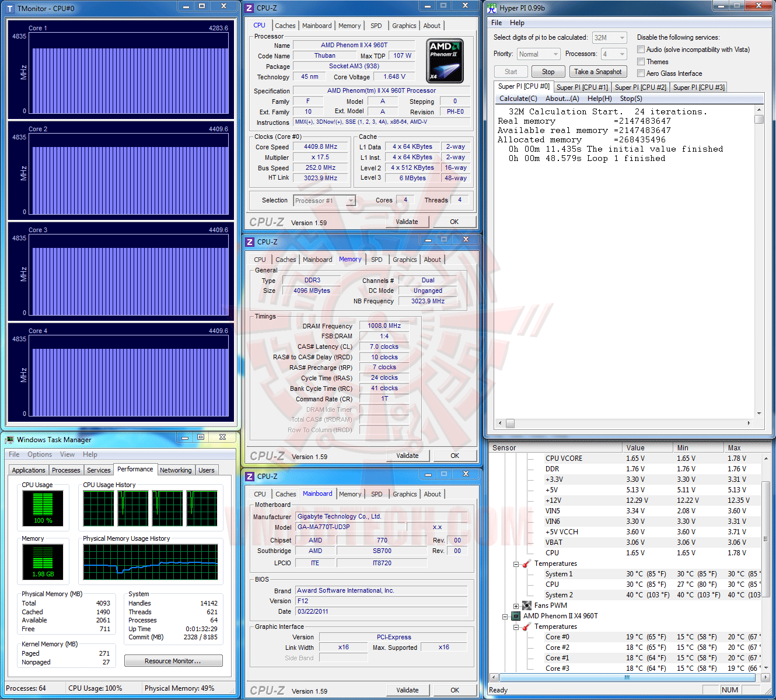Image resolution: width=776 pixels, height=700 pixels.
Task: Click OK in the CPU-Z Memory window
Action: click(x=455, y=456)
